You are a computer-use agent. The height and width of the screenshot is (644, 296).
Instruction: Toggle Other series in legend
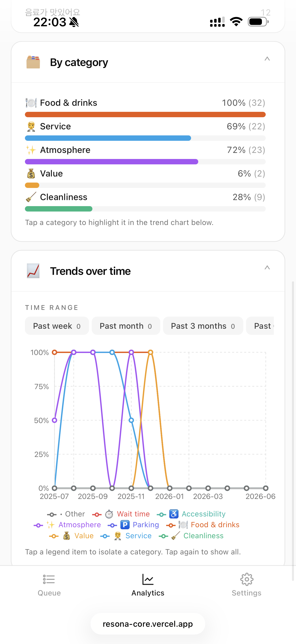point(66,514)
